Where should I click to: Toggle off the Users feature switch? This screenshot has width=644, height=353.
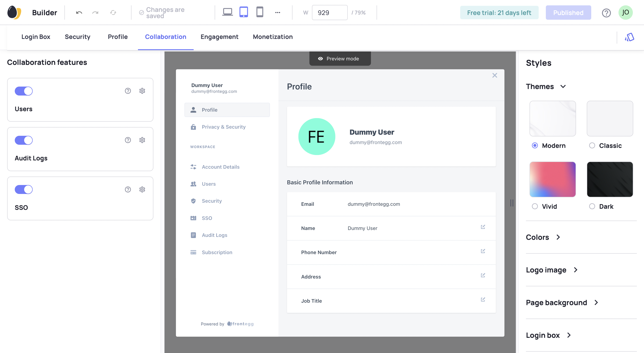(x=24, y=91)
